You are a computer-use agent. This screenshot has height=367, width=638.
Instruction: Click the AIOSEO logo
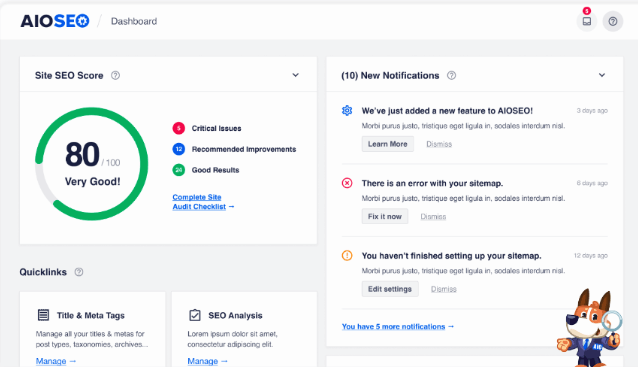coord(55,21)
